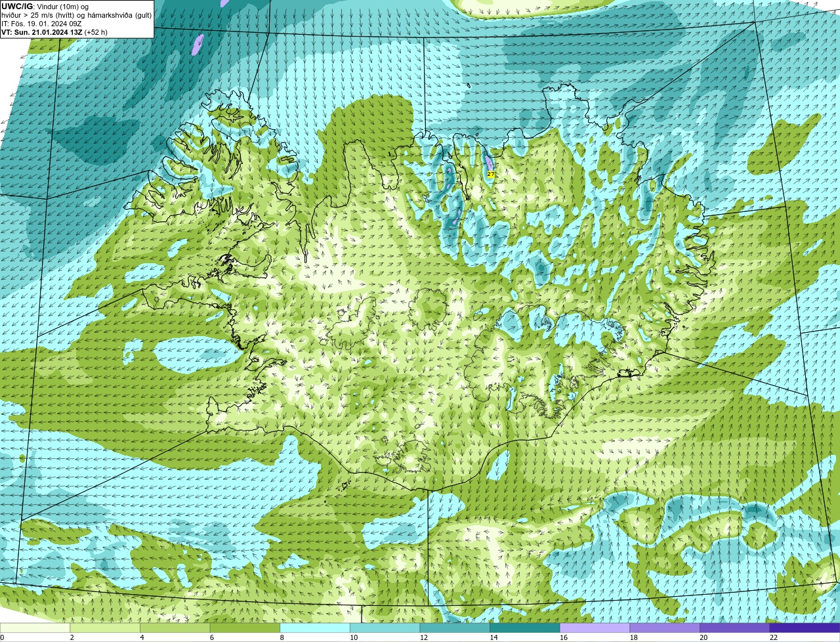Select the 18–20 m/s purple color swatch
The image size is (840, 642).
665,628
